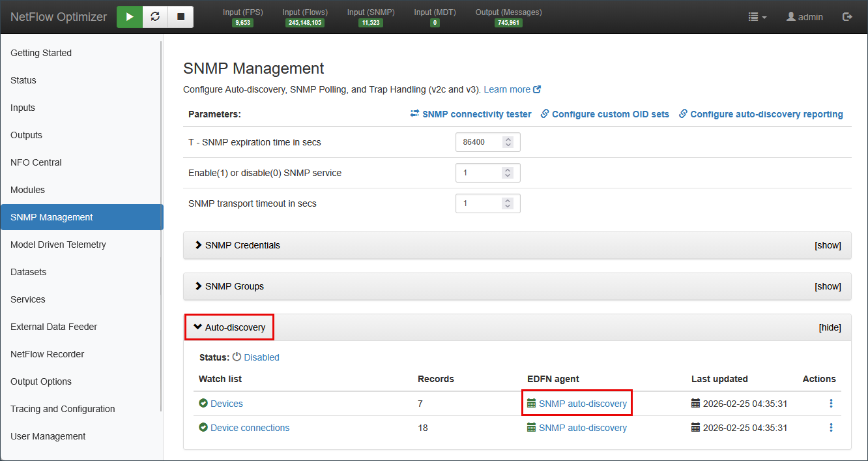Open the NFO Central sidebar item
The image size is (868, 461).
coord(36,162)
